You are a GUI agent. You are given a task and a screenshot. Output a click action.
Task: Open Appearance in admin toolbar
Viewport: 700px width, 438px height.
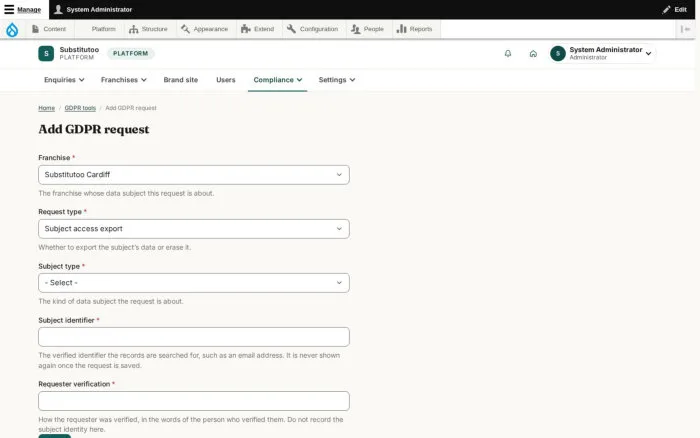tap(205, 29)
